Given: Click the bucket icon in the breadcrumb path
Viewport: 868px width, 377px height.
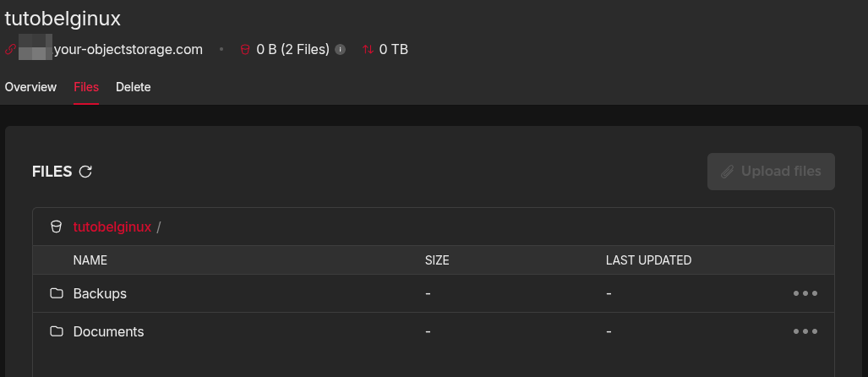Looking at the screenshot, I should pos(56,227).
